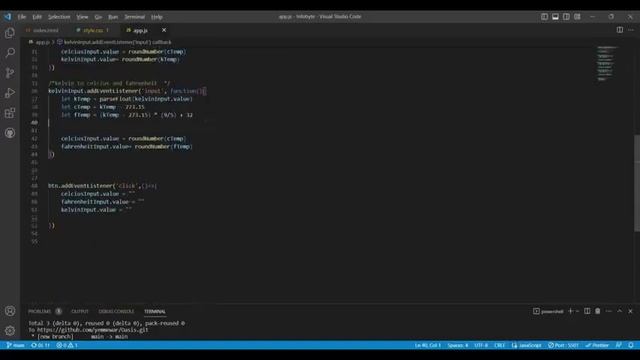Open the launch profile dropdown arrow

[577, 311]
